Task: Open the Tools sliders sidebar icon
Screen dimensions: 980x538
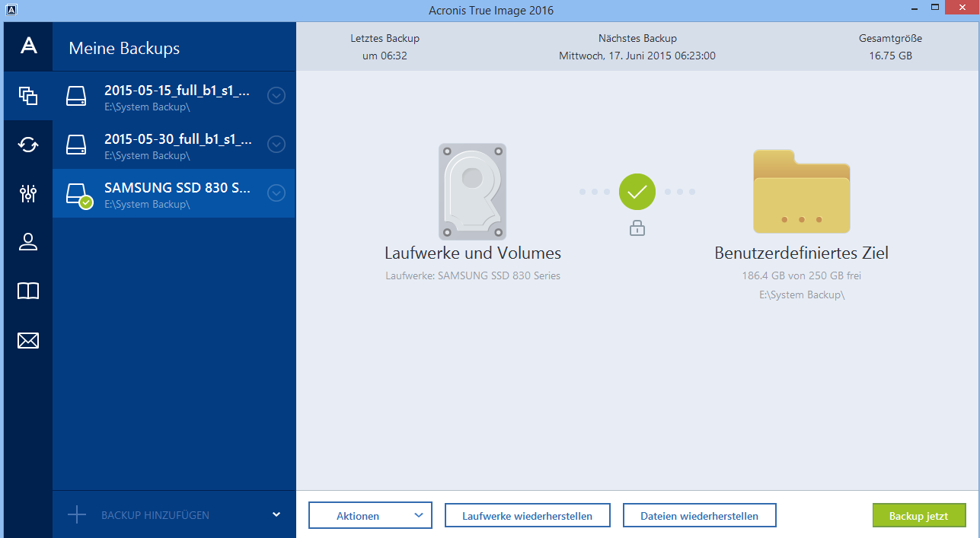Action: (x=28, y=193)
